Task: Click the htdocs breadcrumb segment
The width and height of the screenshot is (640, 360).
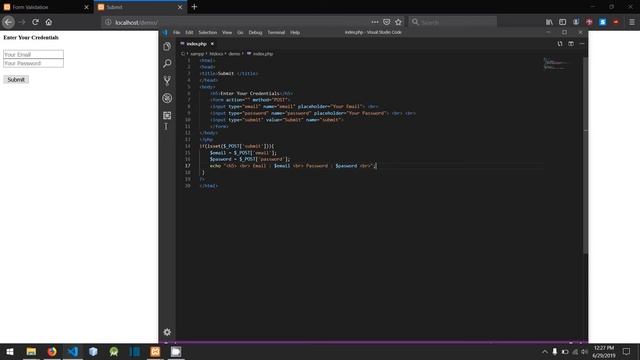Action: 216,53
